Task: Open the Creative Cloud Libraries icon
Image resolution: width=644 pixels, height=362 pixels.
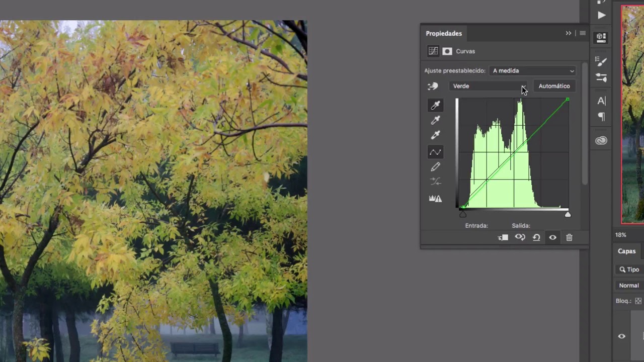Action: coord(601,141)
